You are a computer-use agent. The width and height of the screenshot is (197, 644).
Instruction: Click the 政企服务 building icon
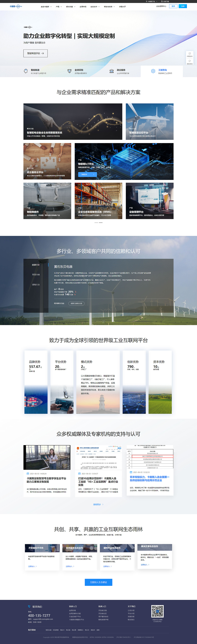(x=112, y=71)
